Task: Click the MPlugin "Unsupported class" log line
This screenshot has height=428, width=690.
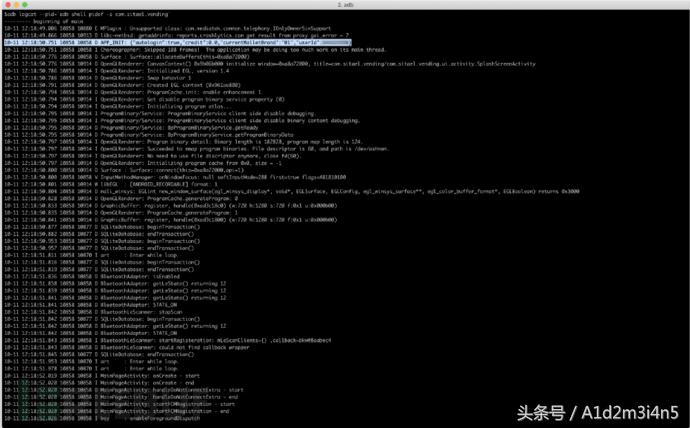Action: pyautogui.click(x=168, y=28)
